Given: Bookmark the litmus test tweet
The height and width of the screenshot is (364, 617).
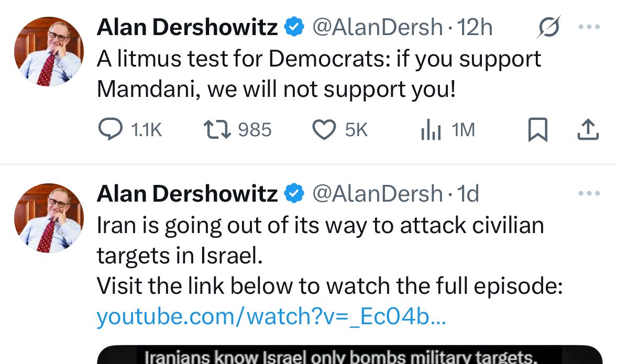Looking at the screenshot, I should click(x=537, y=129).
